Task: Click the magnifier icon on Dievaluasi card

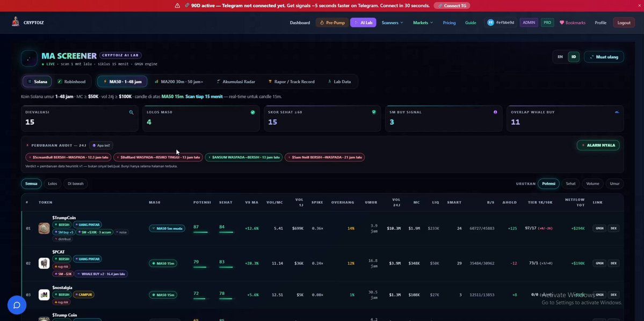Action: (x=132, y=112)
